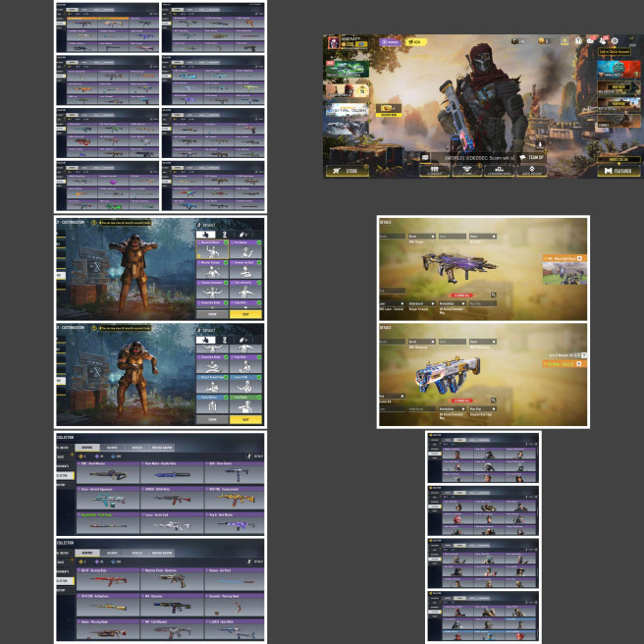Viewport: 644px width, 644px height.
Task: Open the orange blueprint label, blue-white weapon screenshot
Action: click(563, 364)
